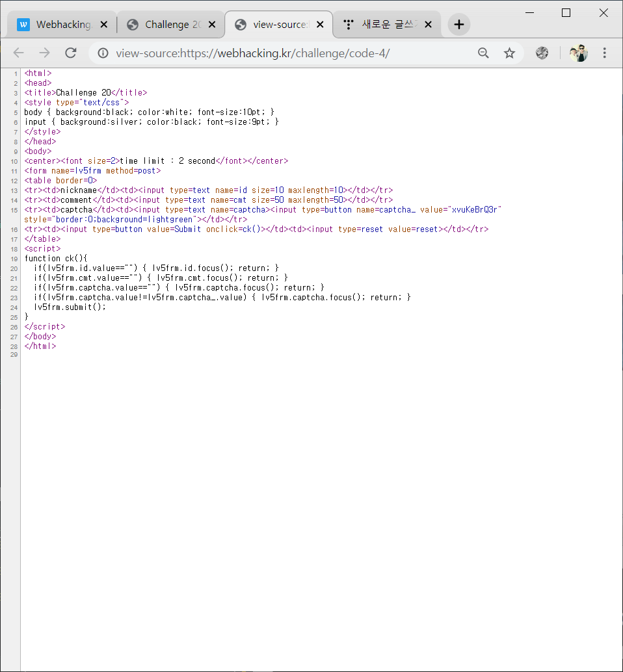Screen dimensions: 623x672
Task: Click the closing </html> tag
Action: pos(40,346)
